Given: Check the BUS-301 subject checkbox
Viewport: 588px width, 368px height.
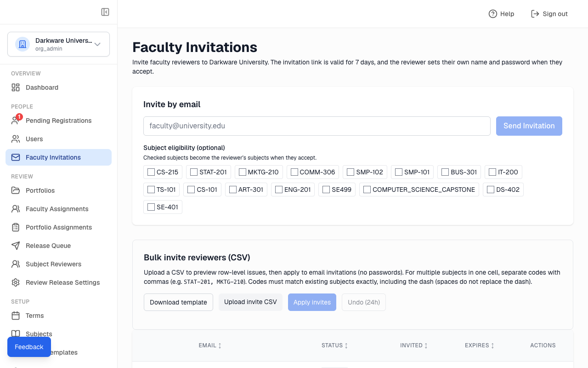Looking at the screenshot, I should (x=445, y=172).
